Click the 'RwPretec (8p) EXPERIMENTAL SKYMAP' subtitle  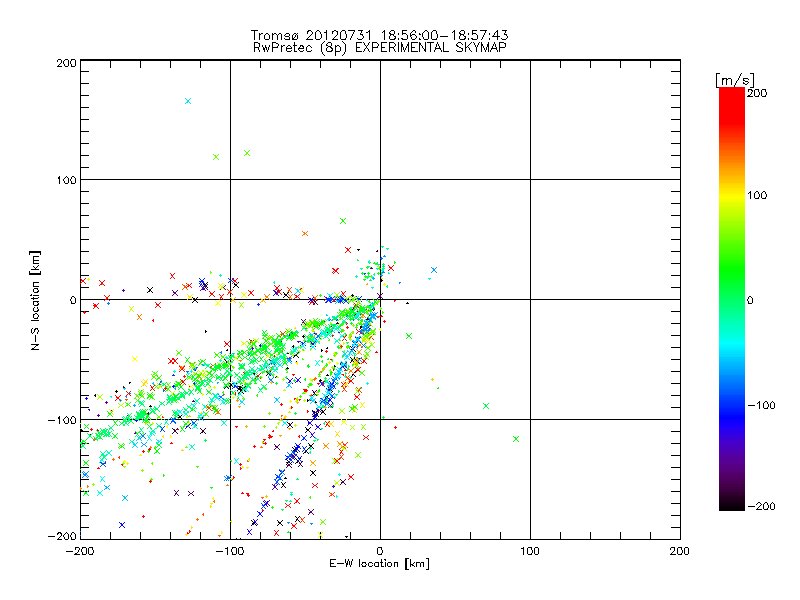(x=380, y=48)
